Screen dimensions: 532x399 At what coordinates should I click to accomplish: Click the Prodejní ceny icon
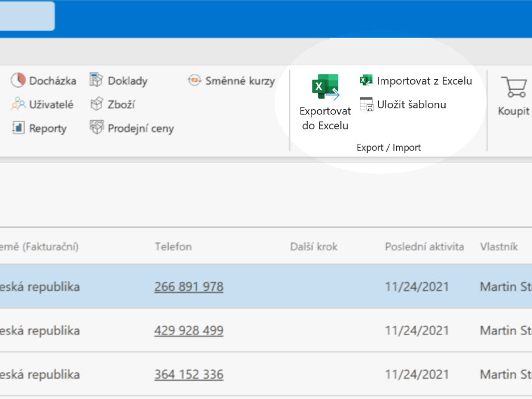97,127
